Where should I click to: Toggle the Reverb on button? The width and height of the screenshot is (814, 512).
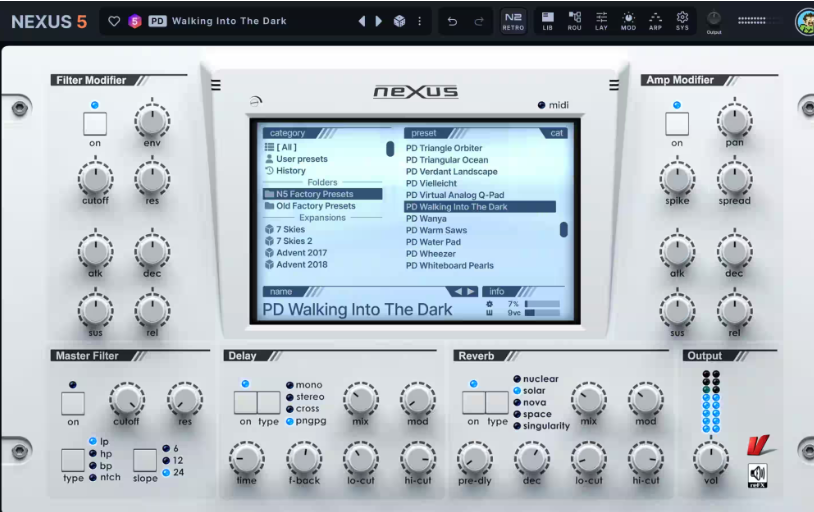pyautogui.click(x=473, y=402)
